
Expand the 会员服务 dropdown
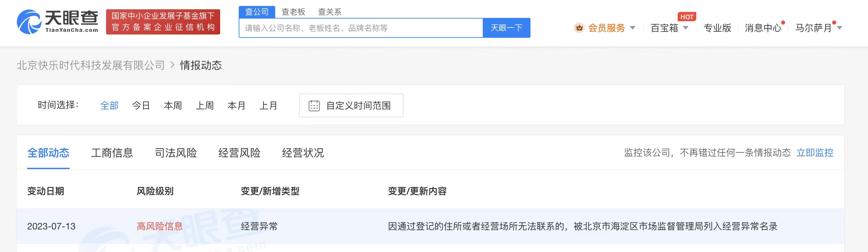pyautogui.click(x=633, y=28)
